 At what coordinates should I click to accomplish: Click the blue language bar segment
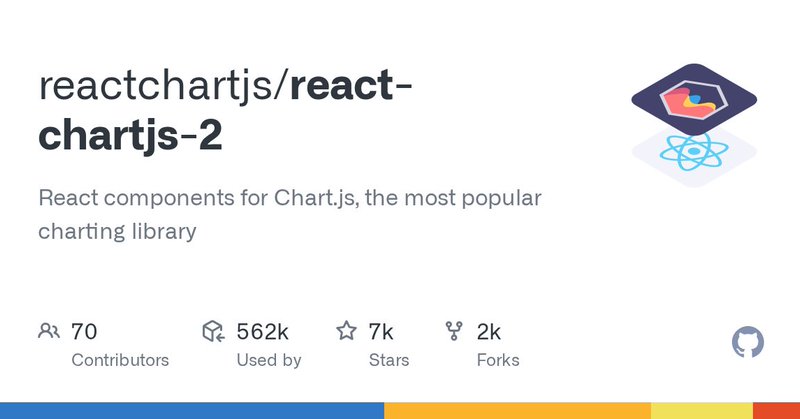(192, 410)
